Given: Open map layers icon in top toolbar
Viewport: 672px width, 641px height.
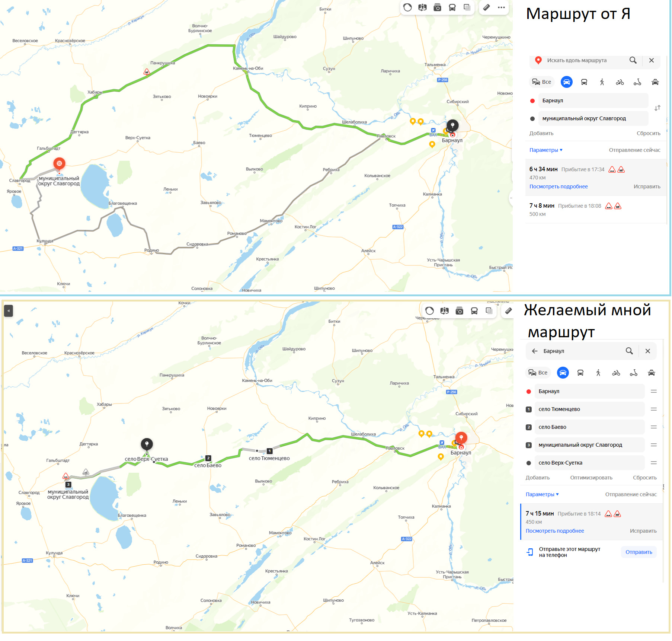Looking at the screenshot, I should (x=467, y=7).
